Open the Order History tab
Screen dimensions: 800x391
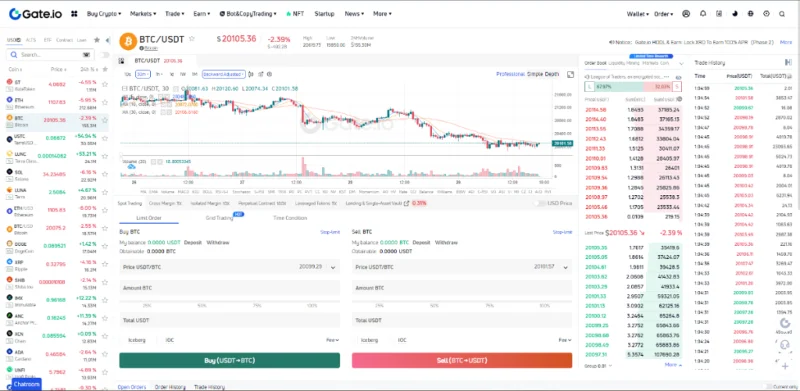[x=170, y=387]
